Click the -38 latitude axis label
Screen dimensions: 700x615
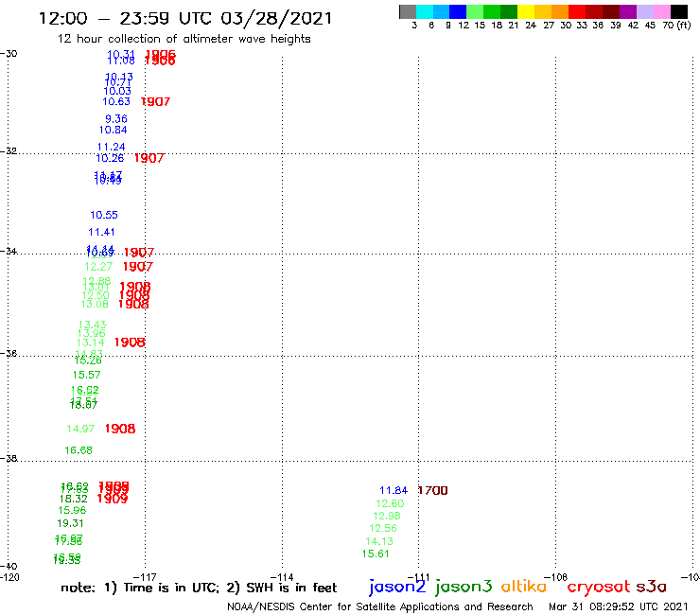click(x=9, y=458)
